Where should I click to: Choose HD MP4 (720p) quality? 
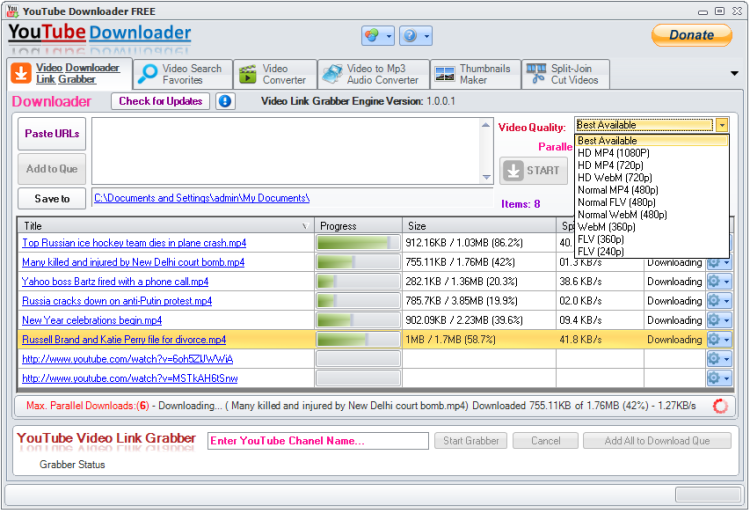click(x=651, y=165)
